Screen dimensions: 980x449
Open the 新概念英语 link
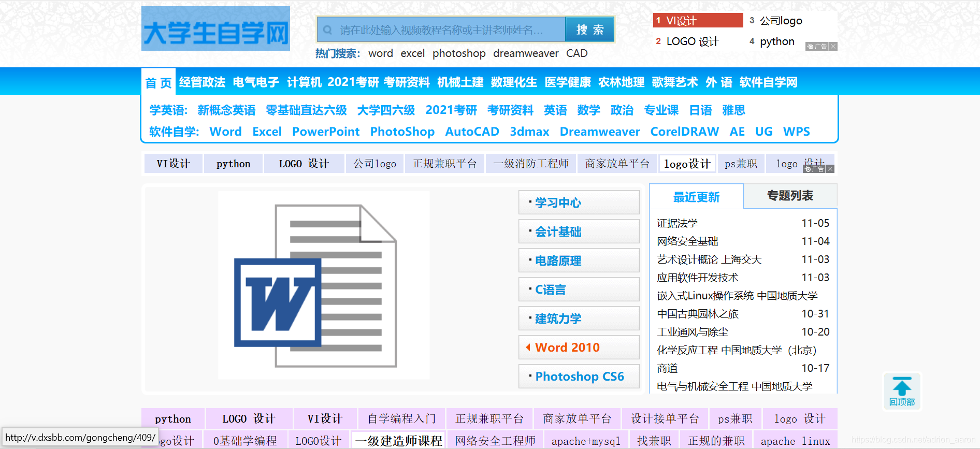click(226, 110)
